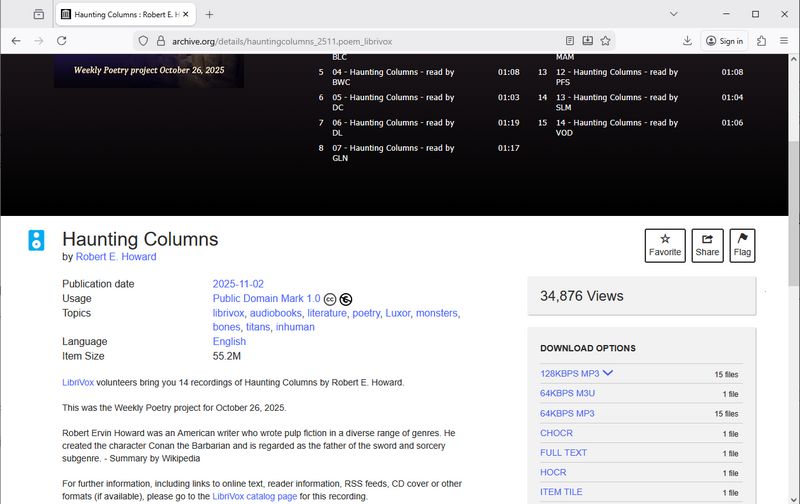Click the Weekly Poetry project cover image

(x=149, y=70)
